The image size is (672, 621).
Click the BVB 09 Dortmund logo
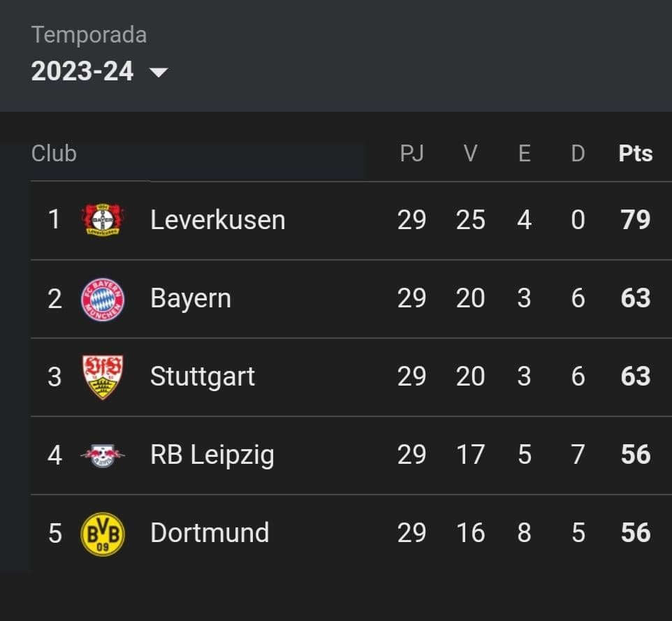[x=103, y=534]
